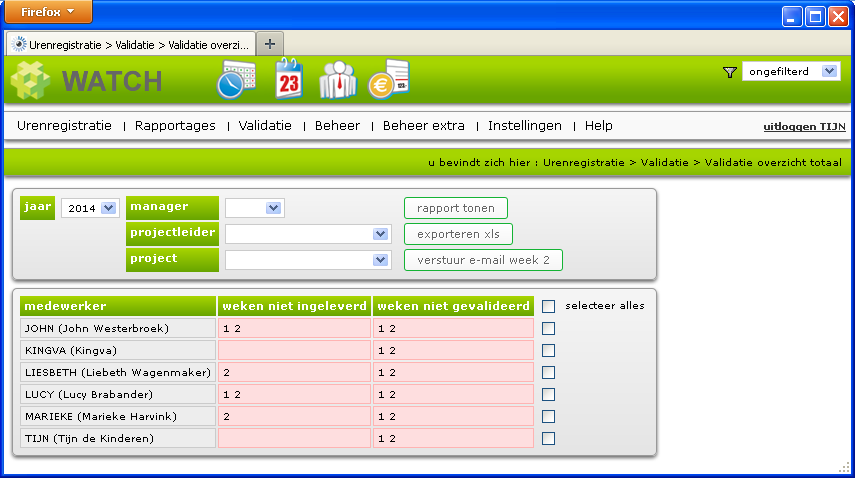Check the box for LUCY Brabander

click(x=549, y=395)
